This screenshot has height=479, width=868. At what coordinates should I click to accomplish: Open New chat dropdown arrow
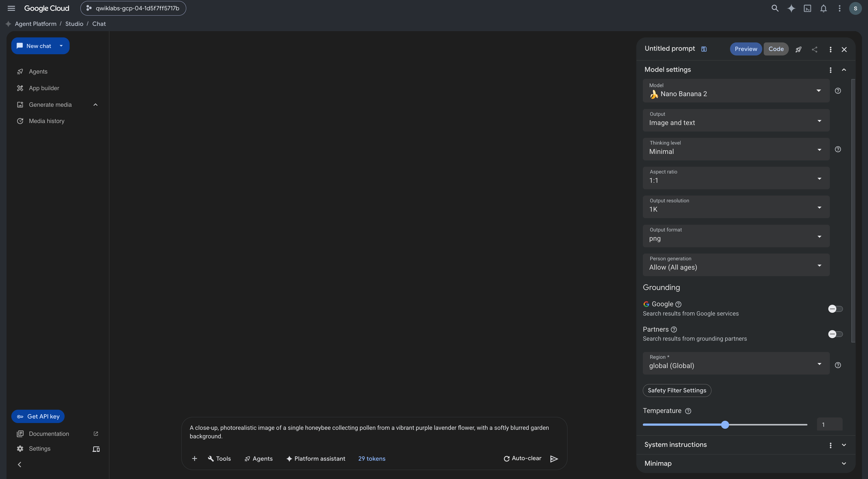(x=61, y=46)
